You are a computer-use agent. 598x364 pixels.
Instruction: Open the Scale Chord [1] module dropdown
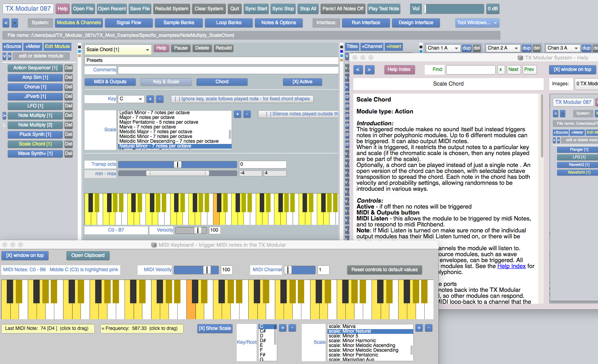[x=118, y=50]
